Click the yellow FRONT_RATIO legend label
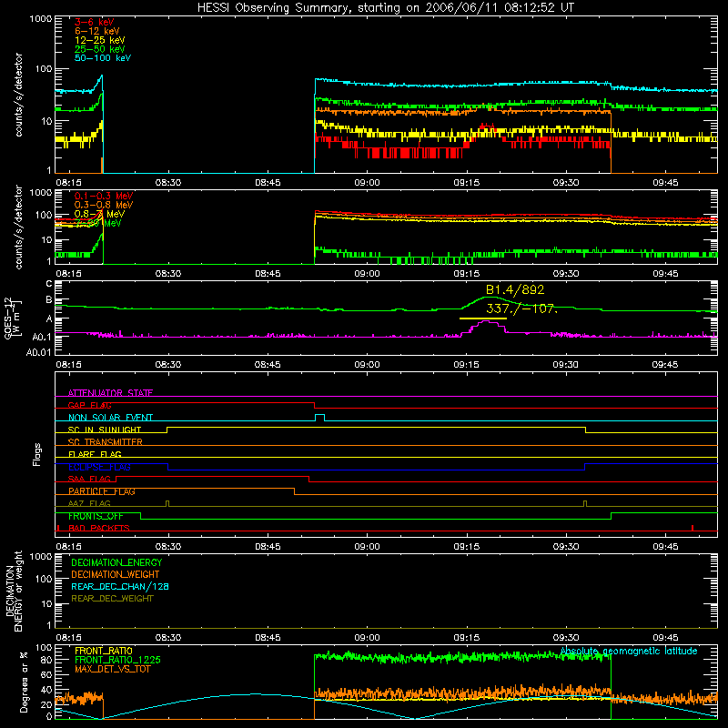The height and width of the screenshot is (728, 728). point(104,651)
